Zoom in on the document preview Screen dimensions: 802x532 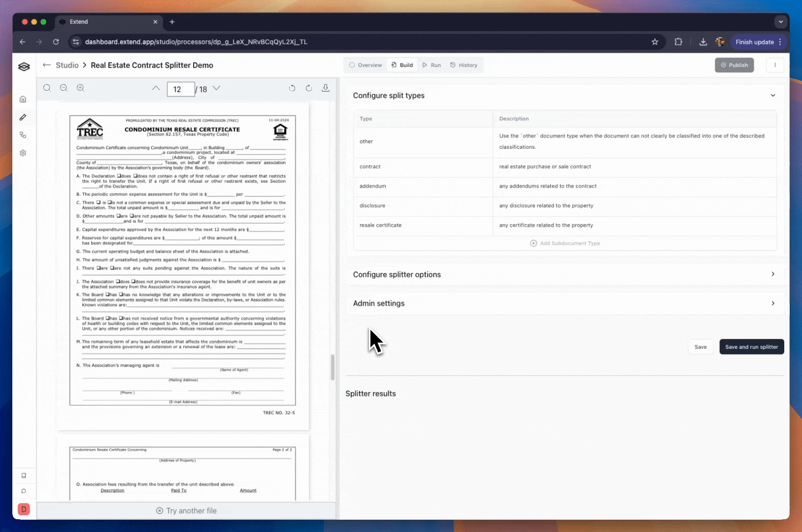80,88
